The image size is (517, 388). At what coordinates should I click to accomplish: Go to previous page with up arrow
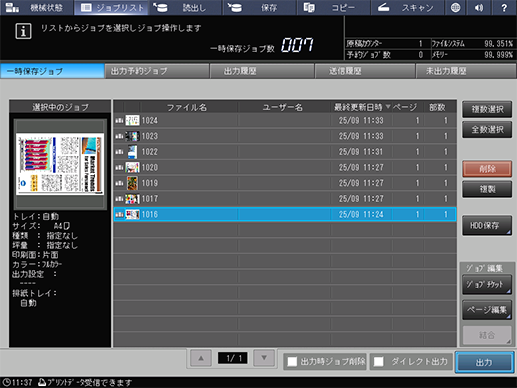coord(201,358)
